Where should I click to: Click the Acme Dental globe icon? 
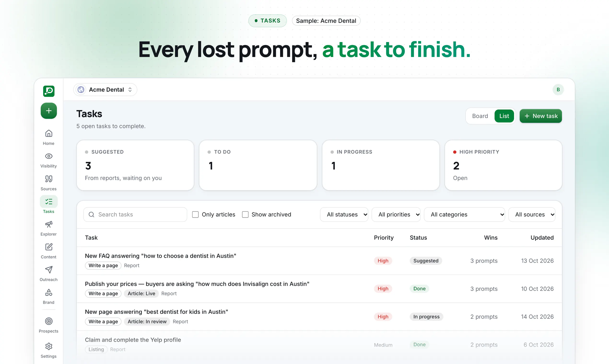tap(81, 90)
